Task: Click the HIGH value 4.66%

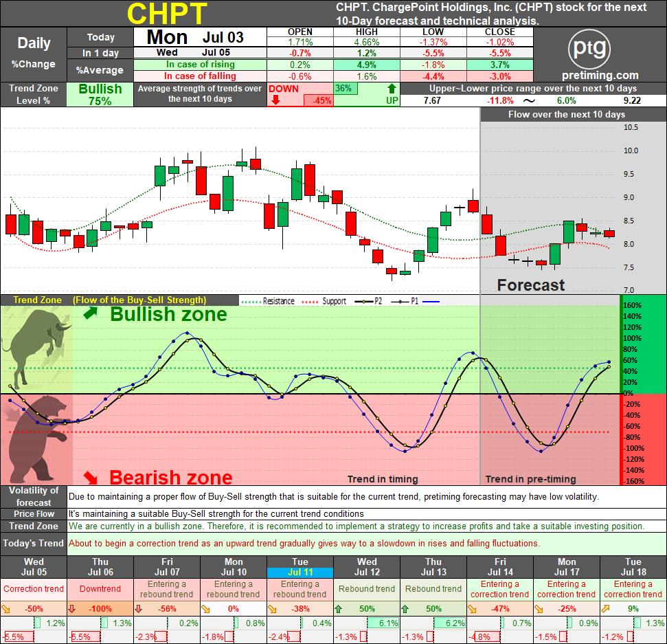Action: click(x=367, y=42)
